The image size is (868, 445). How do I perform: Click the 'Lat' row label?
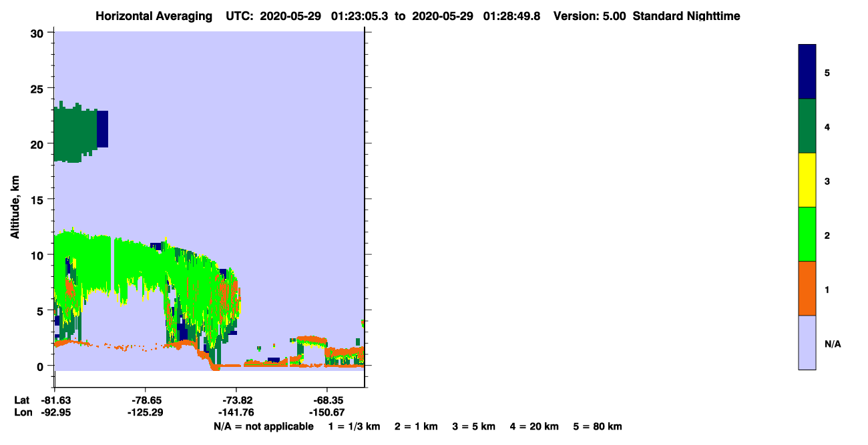pyautogui.click(x=22, y=400)
